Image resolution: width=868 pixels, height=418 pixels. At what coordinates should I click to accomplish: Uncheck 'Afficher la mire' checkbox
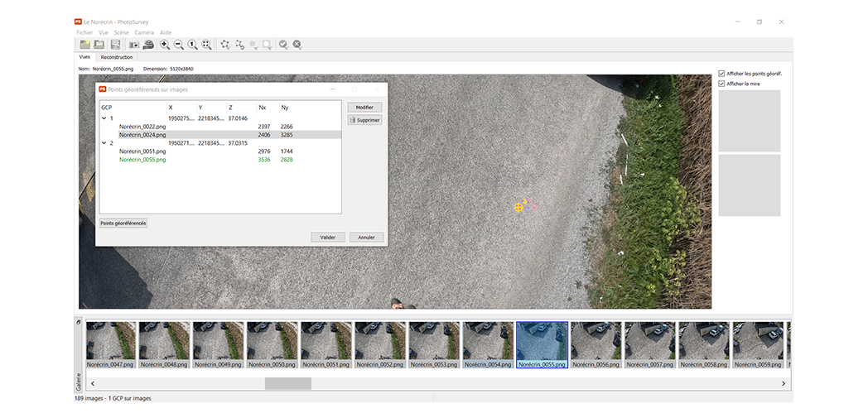[721, 84]
